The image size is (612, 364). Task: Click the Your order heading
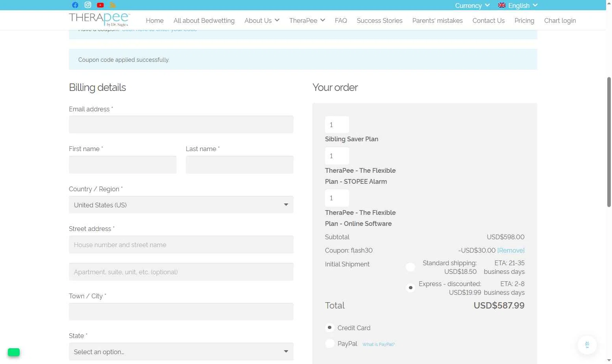pos(335,87)
